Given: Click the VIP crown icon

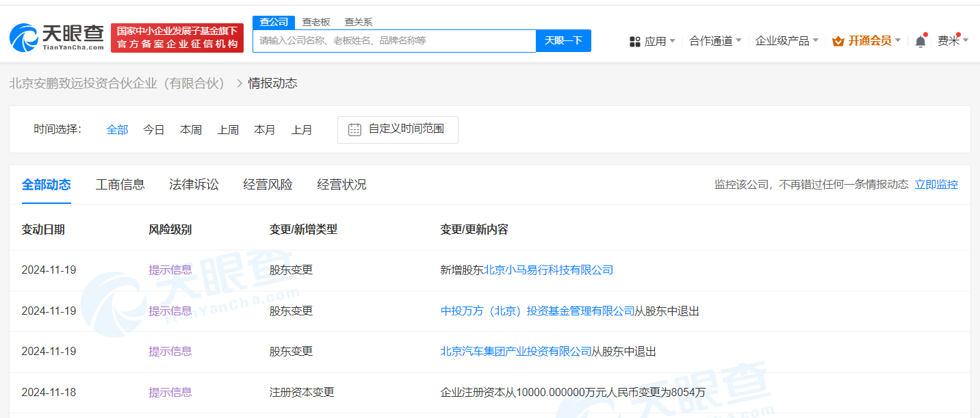Looking at the screenshot, I should 838,41.
